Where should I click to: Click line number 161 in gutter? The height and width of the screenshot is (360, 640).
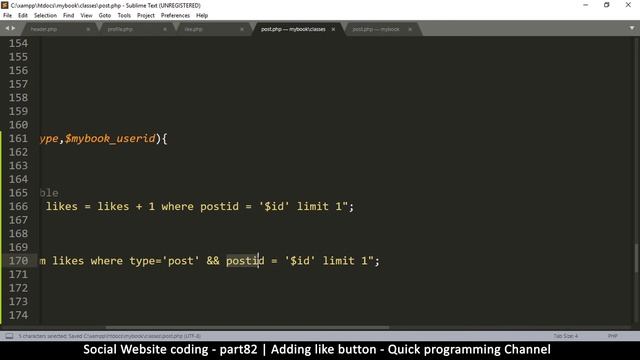tap(18, 138)
